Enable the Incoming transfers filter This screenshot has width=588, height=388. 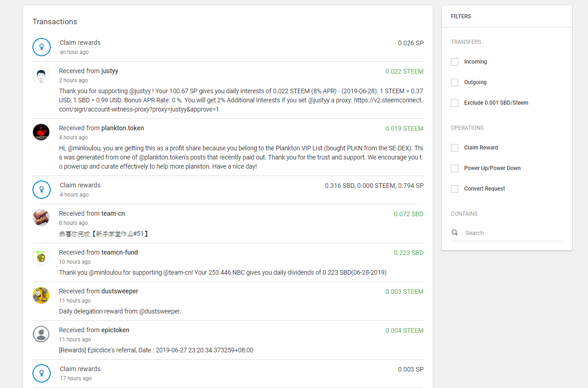click(x=455, y=62)
